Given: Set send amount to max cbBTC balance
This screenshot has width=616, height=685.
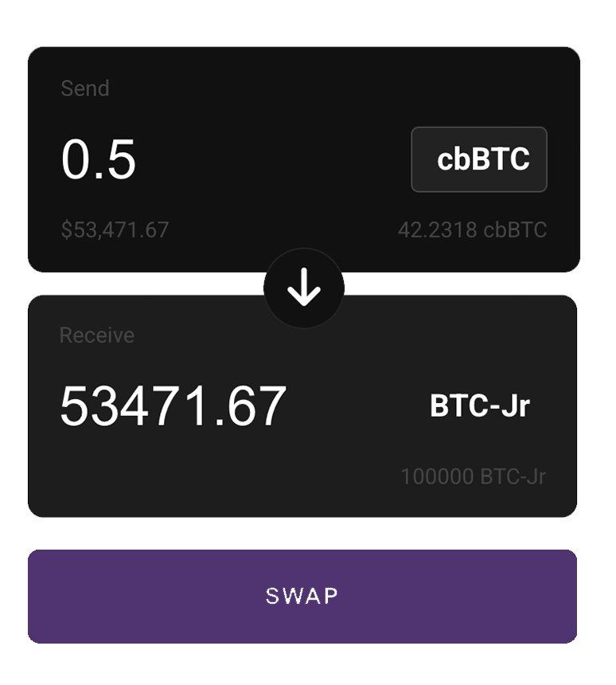Looking at the screenshot, I should [x=472, y=230].
